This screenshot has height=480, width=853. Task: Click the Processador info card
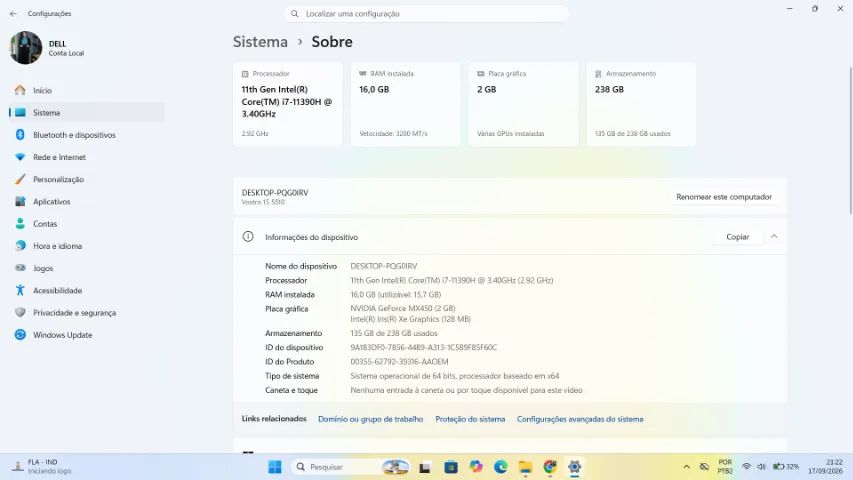(x=288, y=104)
